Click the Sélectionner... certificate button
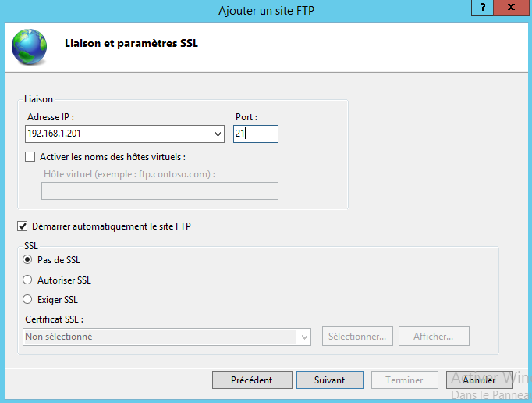The image size is (532, 403). coord(357,337)
